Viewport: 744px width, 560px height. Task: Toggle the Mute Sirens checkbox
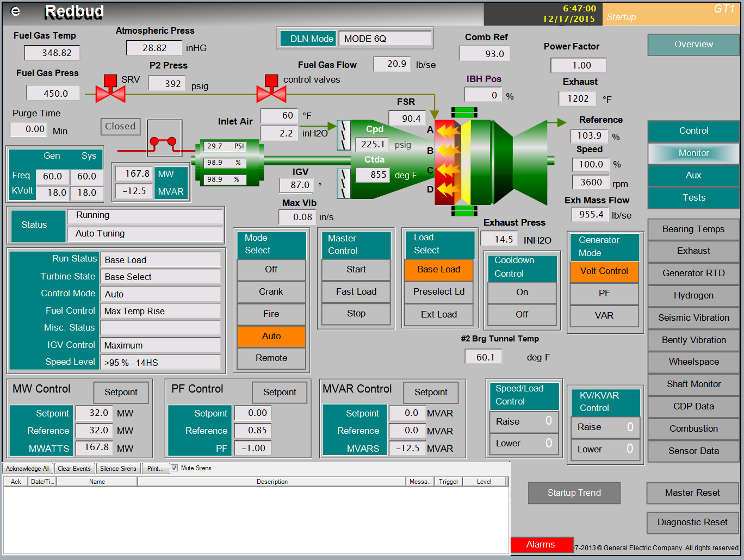tap(175, 468)
